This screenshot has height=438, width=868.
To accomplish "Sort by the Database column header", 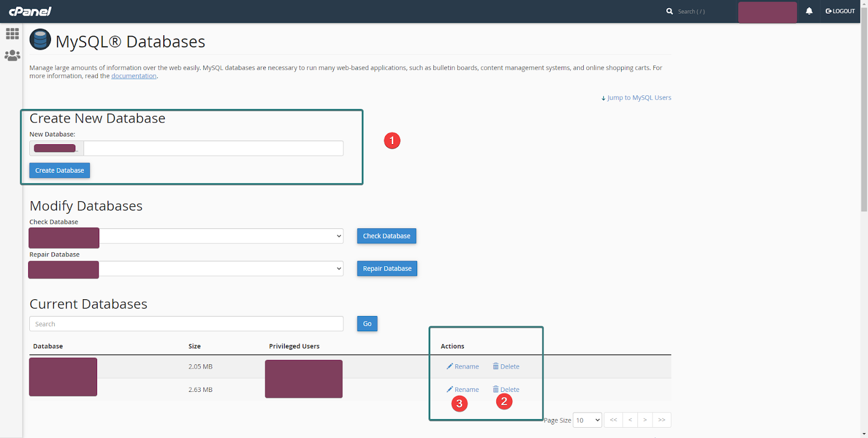I will tap(48, 346).
